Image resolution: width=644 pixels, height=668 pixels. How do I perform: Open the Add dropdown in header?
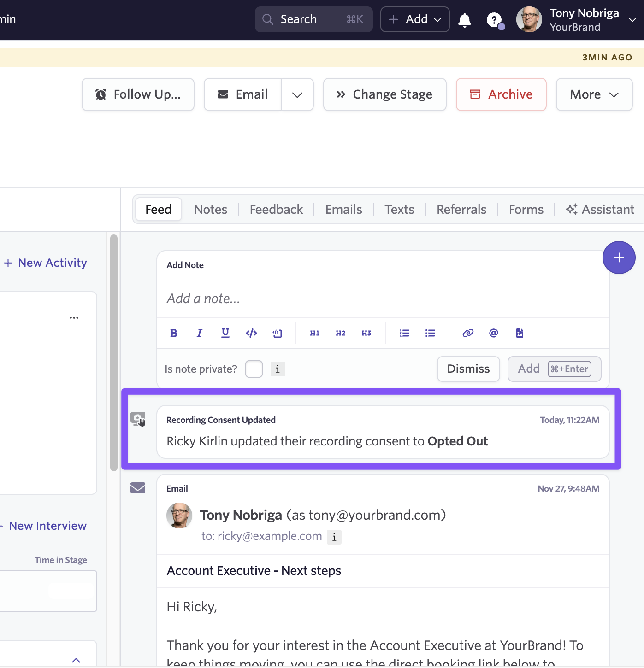[x=415, y=19]
